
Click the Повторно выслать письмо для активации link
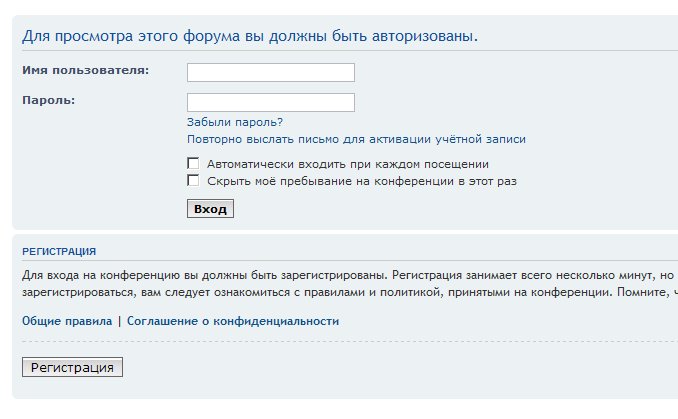click(356, 140)
